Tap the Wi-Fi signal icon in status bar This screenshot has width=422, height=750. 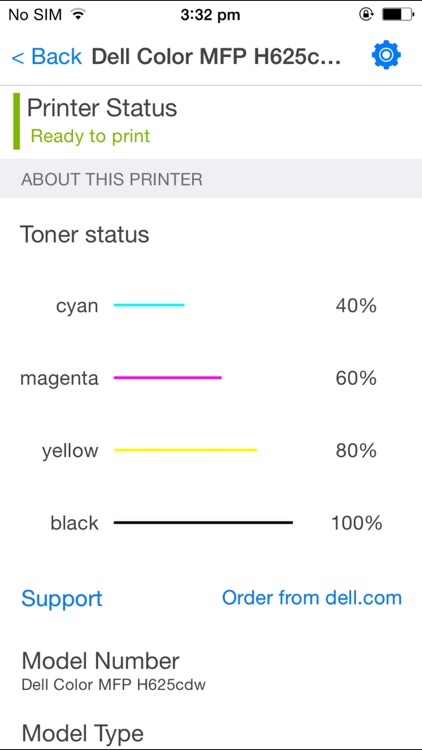tap(77, 15)
